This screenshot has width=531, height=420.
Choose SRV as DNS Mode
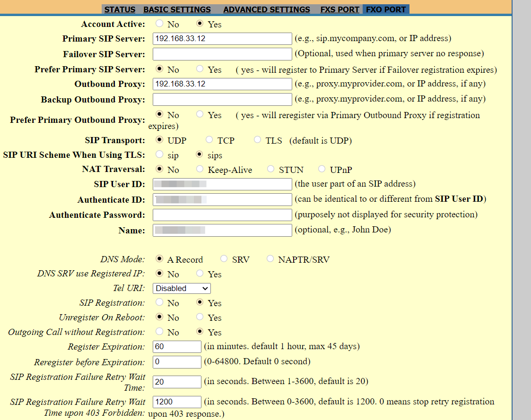point(224,259)
